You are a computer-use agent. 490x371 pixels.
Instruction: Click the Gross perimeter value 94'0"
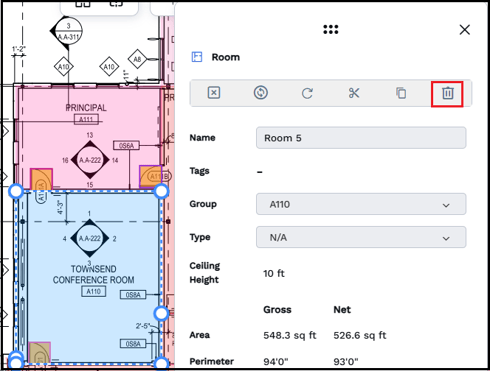(276, 362)
